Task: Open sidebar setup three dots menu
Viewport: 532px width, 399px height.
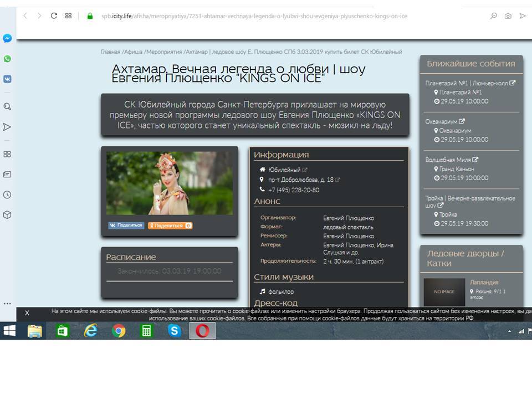Action: pos(7,304)
